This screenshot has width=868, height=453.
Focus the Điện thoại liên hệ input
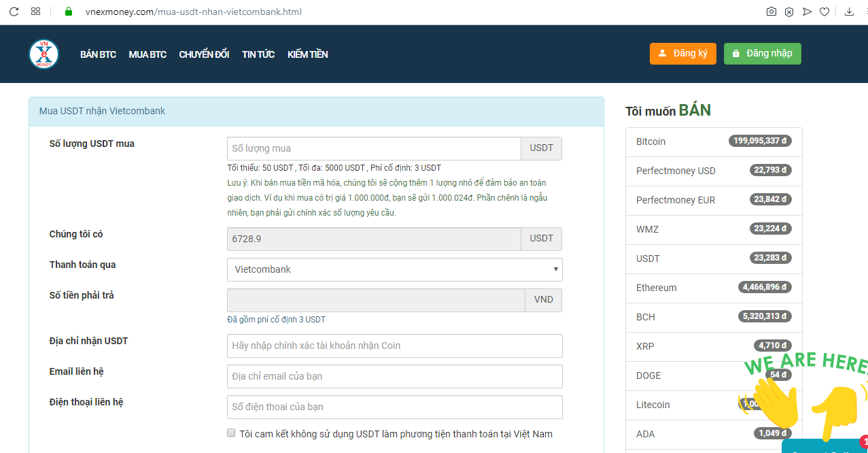pyautogui.click(x=394, y=407)
